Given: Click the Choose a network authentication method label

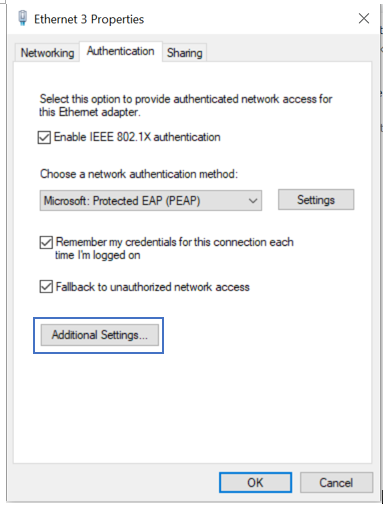Looking at the screenshot, I should click(x=139, y=174).
